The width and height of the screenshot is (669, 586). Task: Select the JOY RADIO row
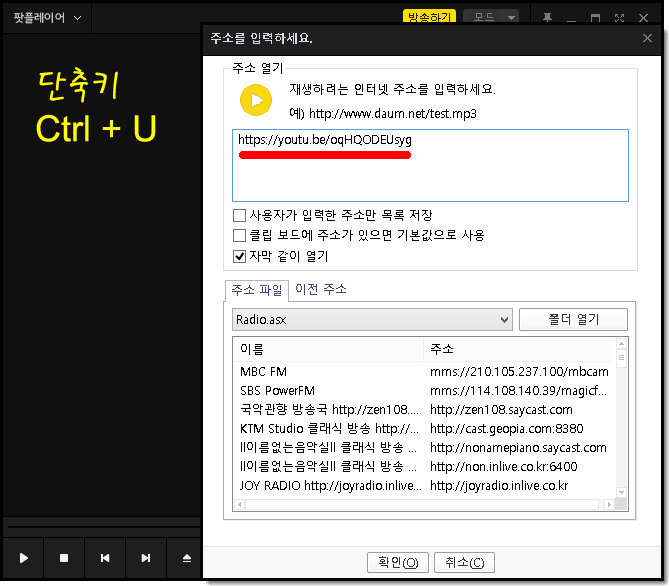tap(425, 486)
